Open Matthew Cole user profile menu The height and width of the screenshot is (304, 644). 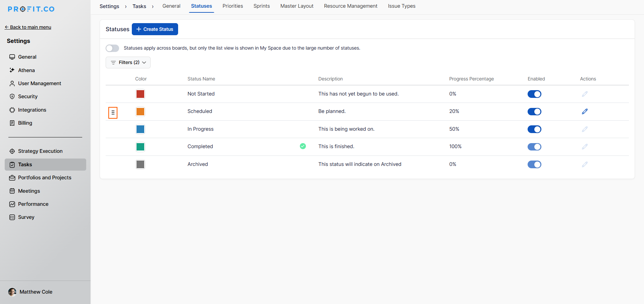[36, 292]
